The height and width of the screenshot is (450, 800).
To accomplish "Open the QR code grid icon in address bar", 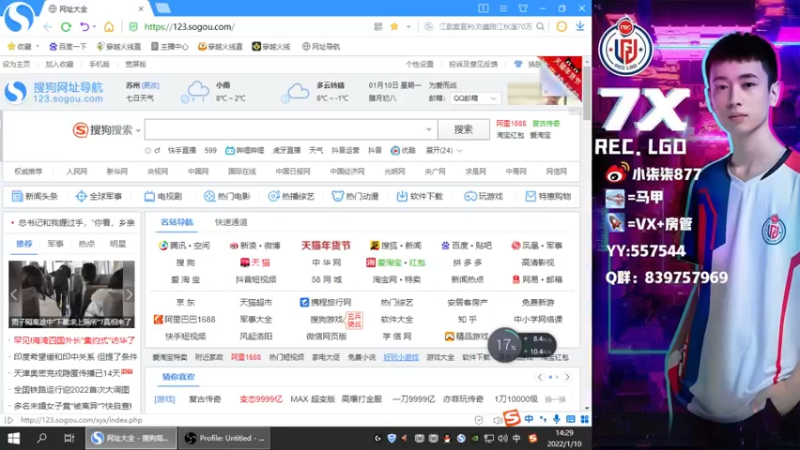I will [x=378, y=27].
